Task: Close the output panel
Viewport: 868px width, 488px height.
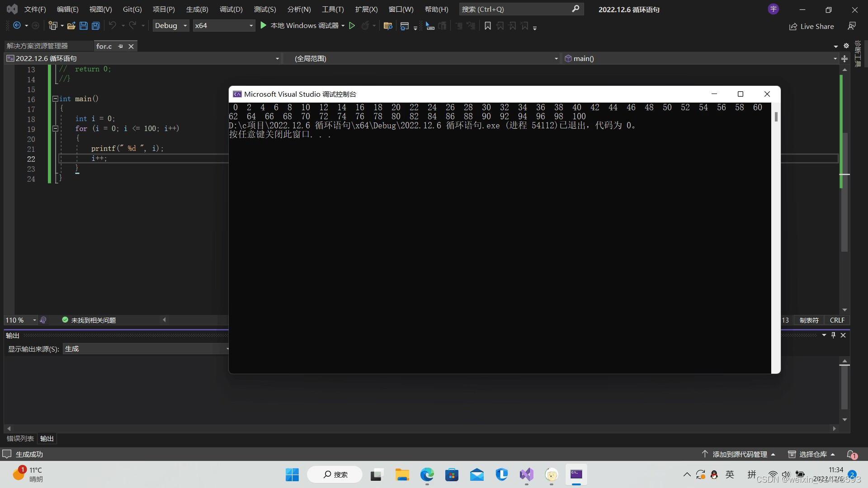Action: [x=843, y=335]
